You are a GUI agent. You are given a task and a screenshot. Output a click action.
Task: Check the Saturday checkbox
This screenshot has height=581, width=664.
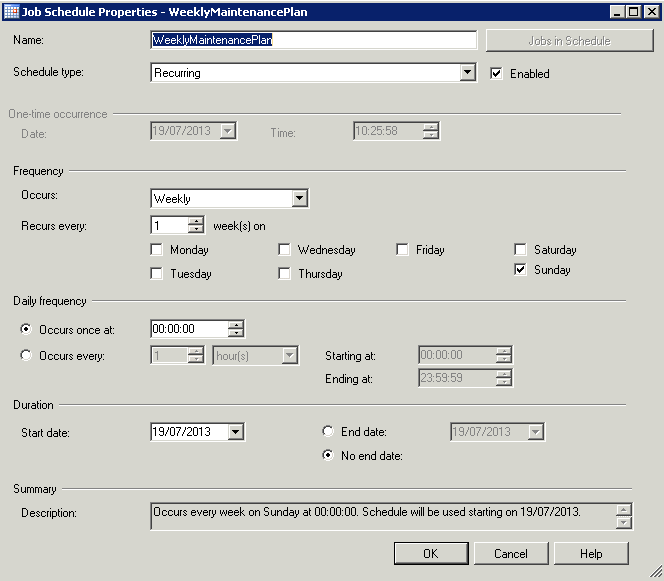pyautogui.click(x=520, y=249)
